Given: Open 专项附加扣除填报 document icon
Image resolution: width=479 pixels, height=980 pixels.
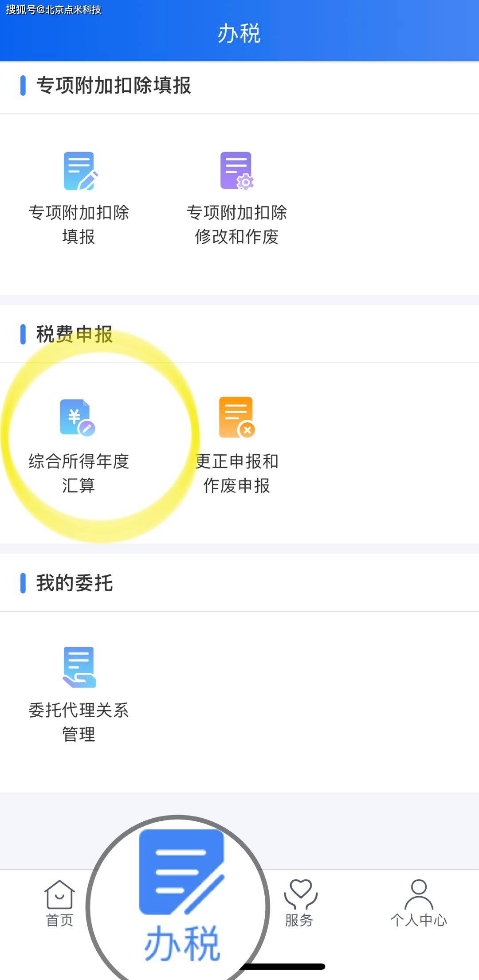Looking at the screenshot, I should click(80, 171).
